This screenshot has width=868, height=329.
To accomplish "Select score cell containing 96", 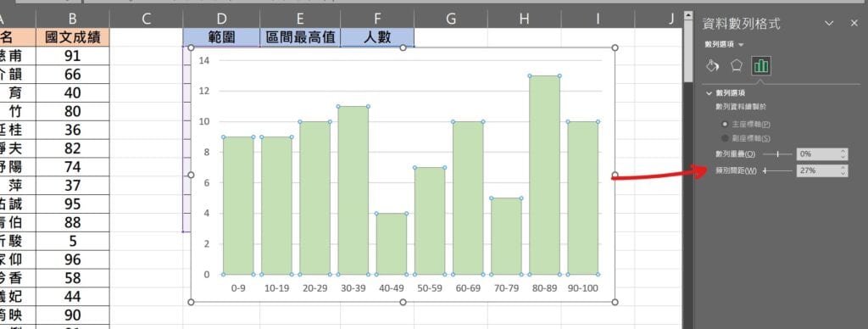I will [x=73, y=259].
